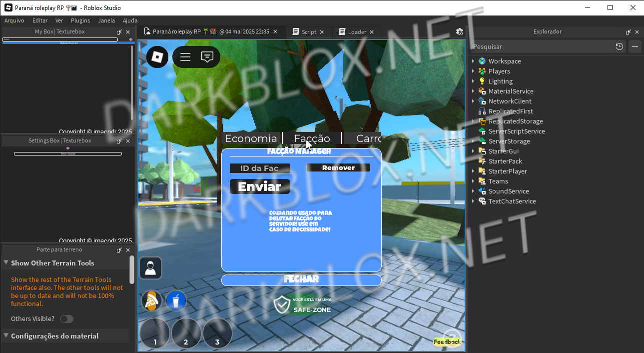Click the yellow Feedback button
Viewport: 644px width, 353px height.
[447, 342]
